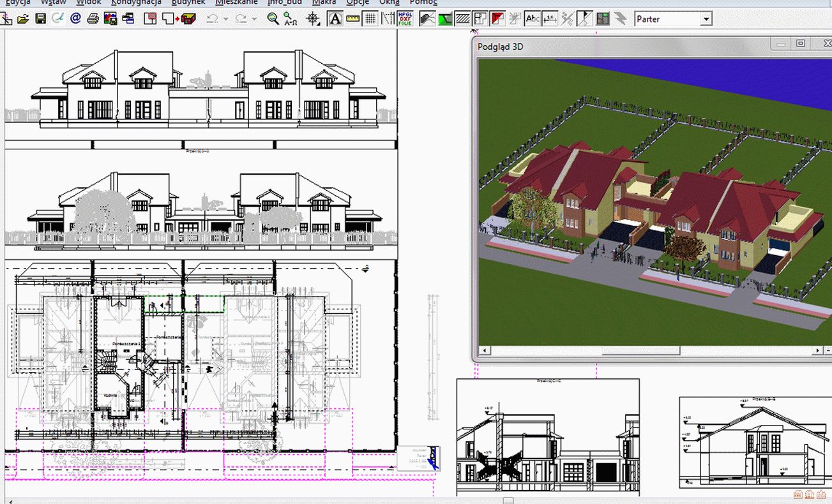The width and height of the screenshot is (832, 504).
Task: Open the Mieszkanie menu
Action: pyautogui.click(x=236, y=3)
